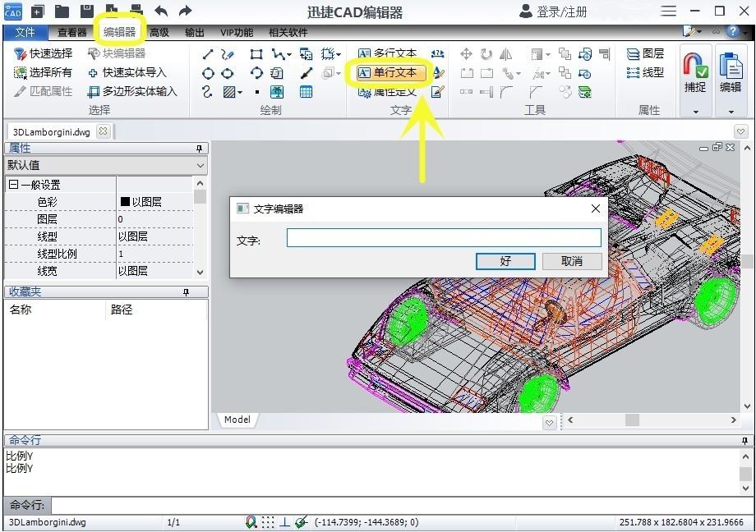756x532 pixels.
Task: Toggle the grid dots icon in status bar
Action: [x=269, y=522]
